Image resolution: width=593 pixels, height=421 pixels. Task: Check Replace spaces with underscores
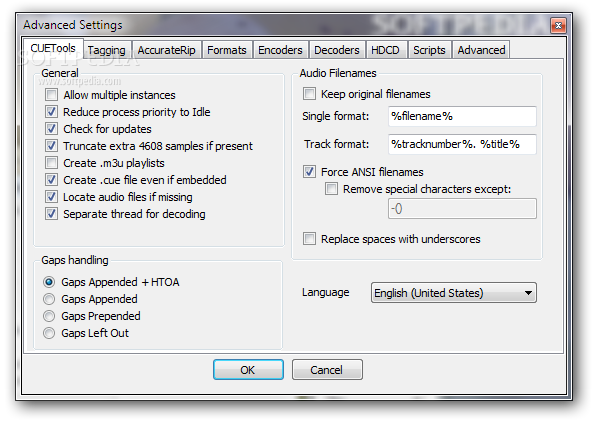pos(309,239)
